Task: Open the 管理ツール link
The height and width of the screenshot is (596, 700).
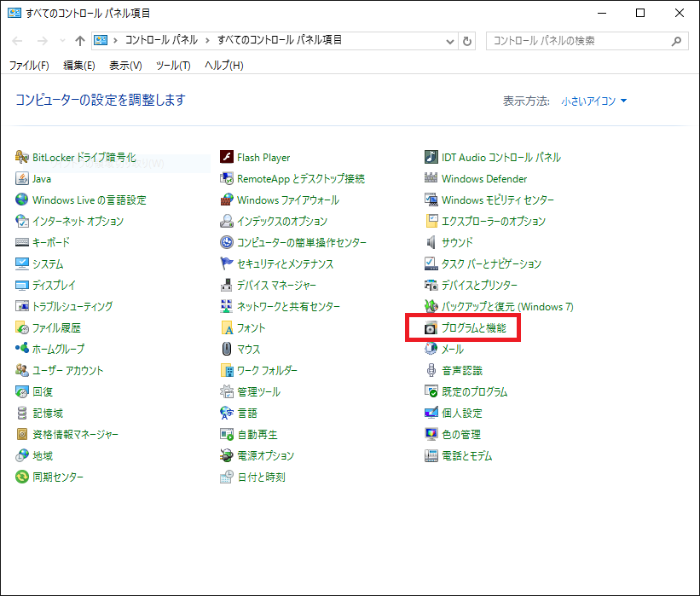Action: 259,392
